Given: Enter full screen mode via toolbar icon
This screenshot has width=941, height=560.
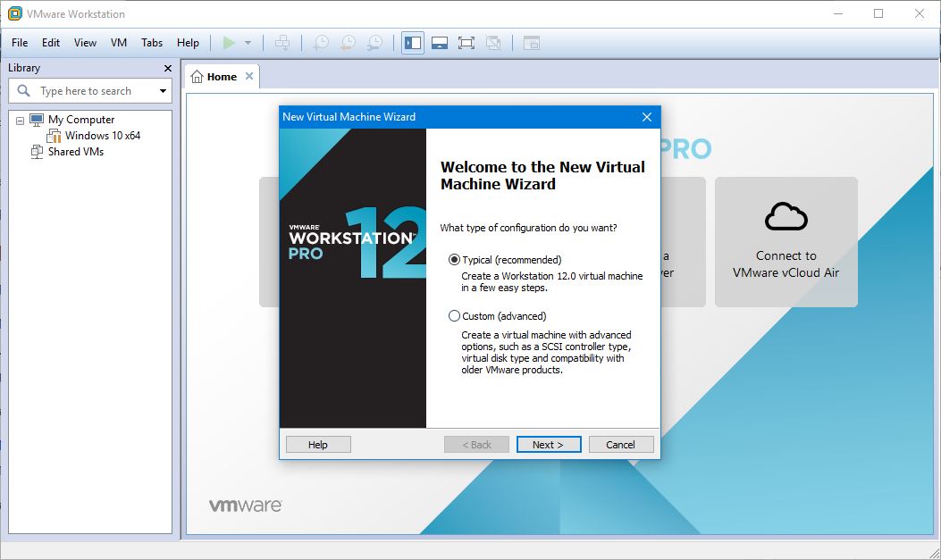Looking at the screenshot, I should (466, 43).
